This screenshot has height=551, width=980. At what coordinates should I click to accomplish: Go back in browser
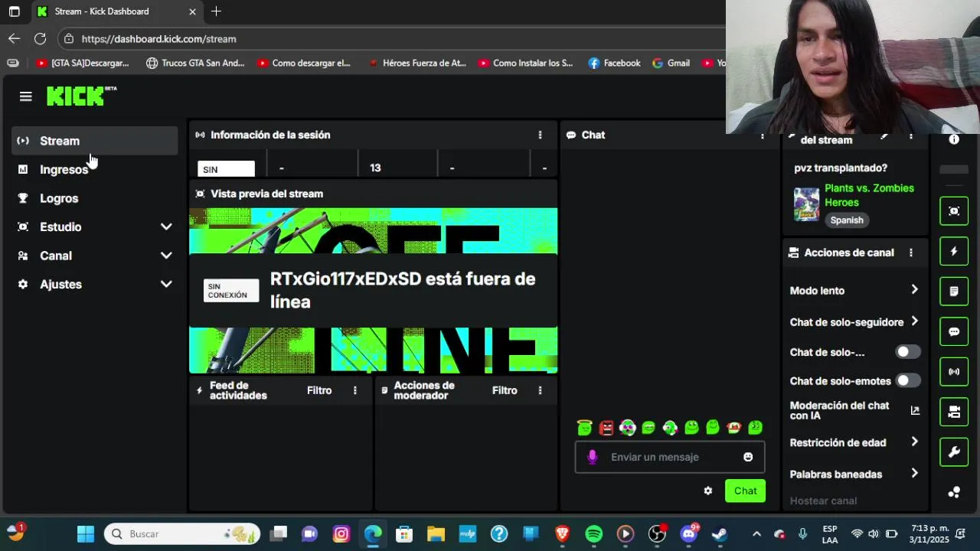click(15, 38)
